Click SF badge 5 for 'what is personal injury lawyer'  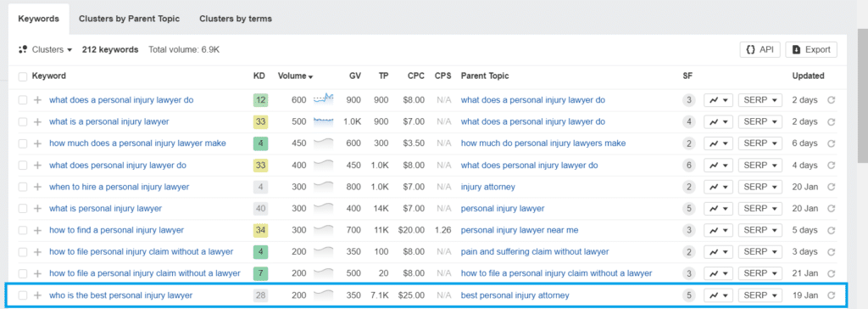[x=688, y=209]
